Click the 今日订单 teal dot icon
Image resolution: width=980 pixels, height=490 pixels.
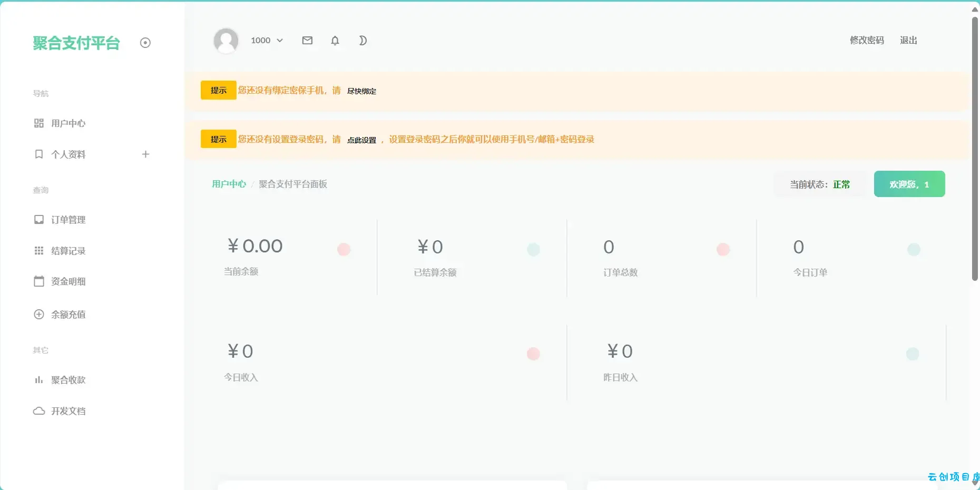point(914,249)
